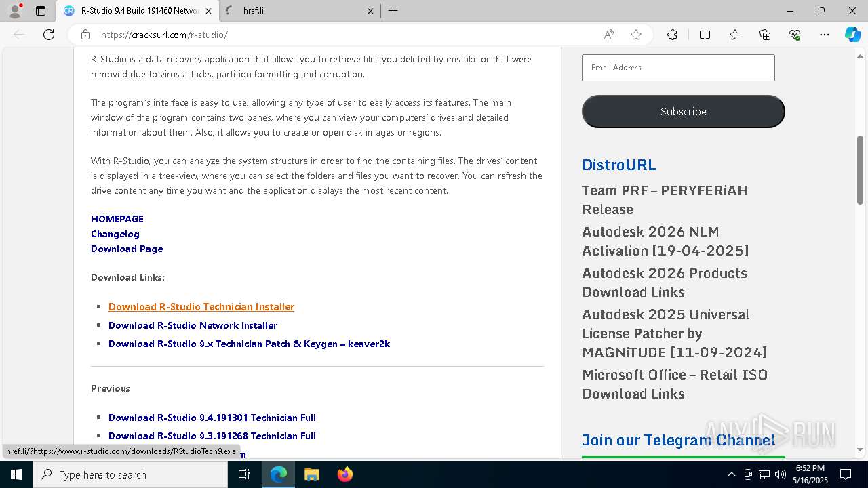Click the scrollbar down arrow
868x488 pixels.
pos(861,449)
